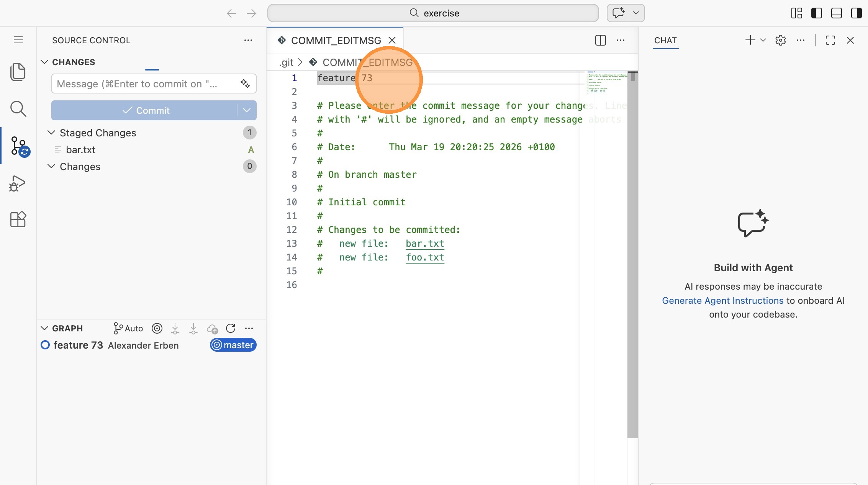Toggle the secondary side bar
The height and width of the screenshot is (485, 868).
(856, 13)
